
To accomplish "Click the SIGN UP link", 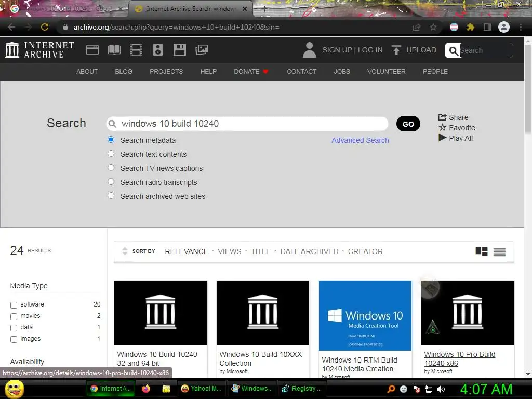I will 337,50.
